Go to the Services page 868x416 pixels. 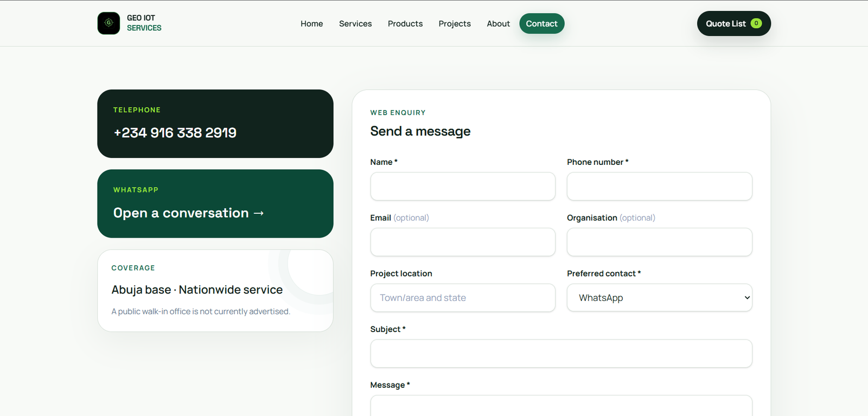pos(355,24)
